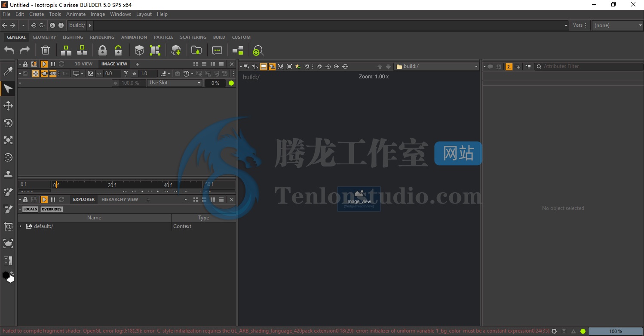Click the magnifier with green refresh icon
The height and width of the screenshot is (336, 644).
point(258,51)
